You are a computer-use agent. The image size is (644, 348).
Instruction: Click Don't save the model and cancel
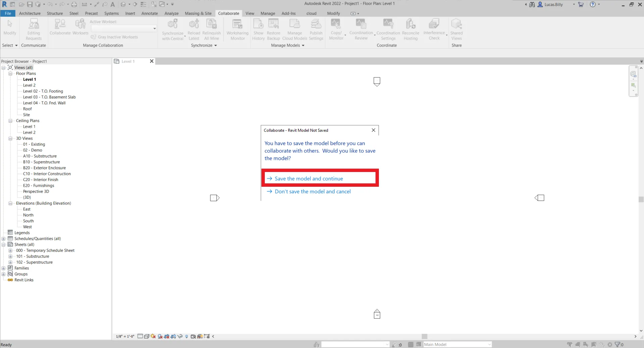(309, 191)
